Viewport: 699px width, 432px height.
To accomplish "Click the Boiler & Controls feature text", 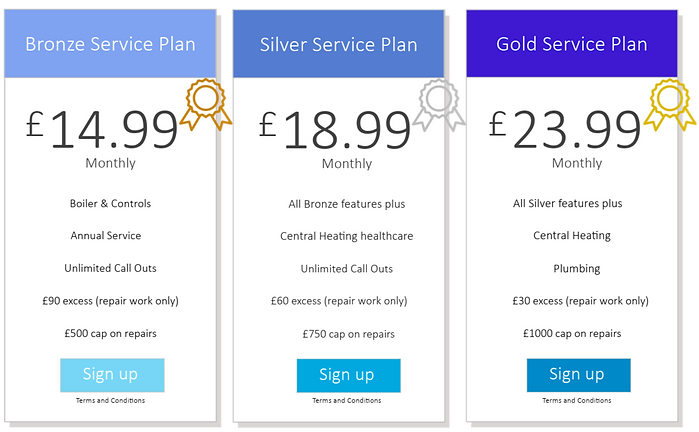I will pyautogui.click(x=111, y=203).
